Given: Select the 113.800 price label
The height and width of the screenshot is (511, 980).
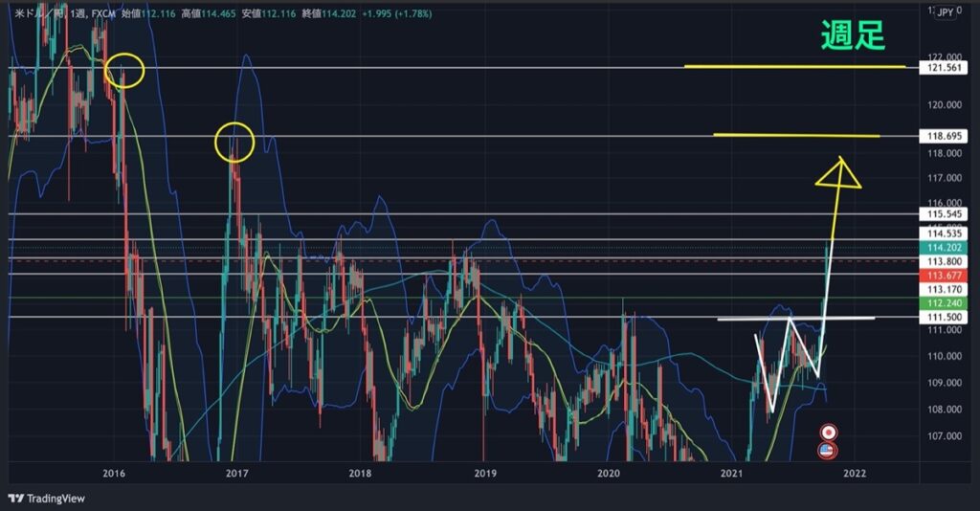Looking at the screenshot, I should tap(944, 262).
